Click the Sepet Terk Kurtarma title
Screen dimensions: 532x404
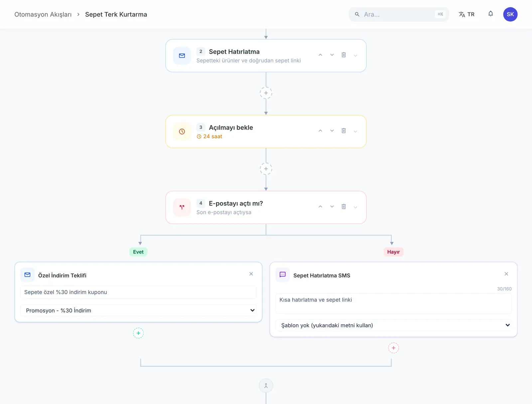pos(116,15)
